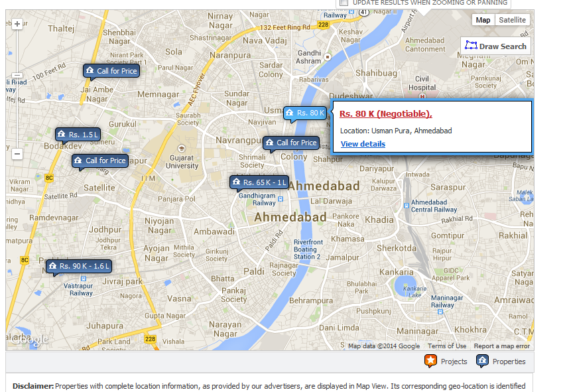
Task: Open the Rs. 80 K highlighted marker
Action: [x=306, y=113]
